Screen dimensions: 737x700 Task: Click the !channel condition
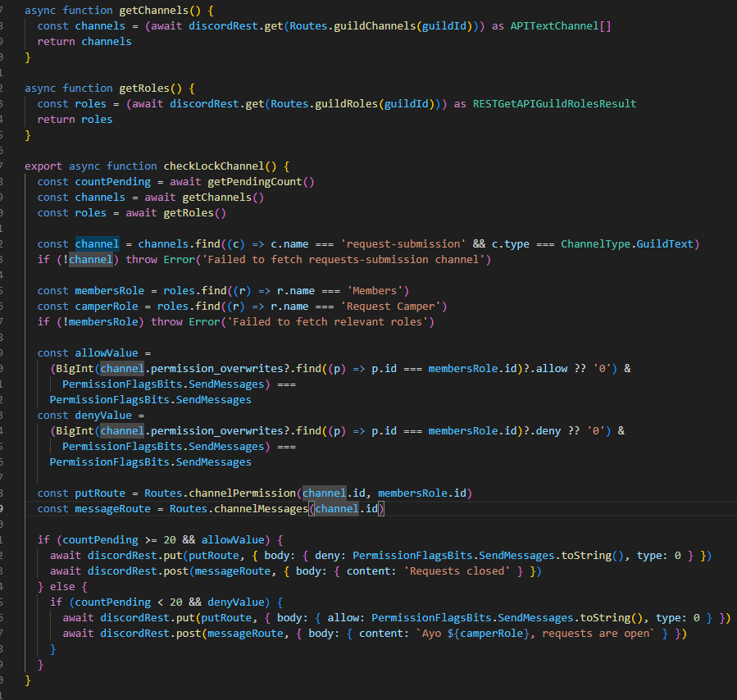pyautogui.click(x=88, y=259)
